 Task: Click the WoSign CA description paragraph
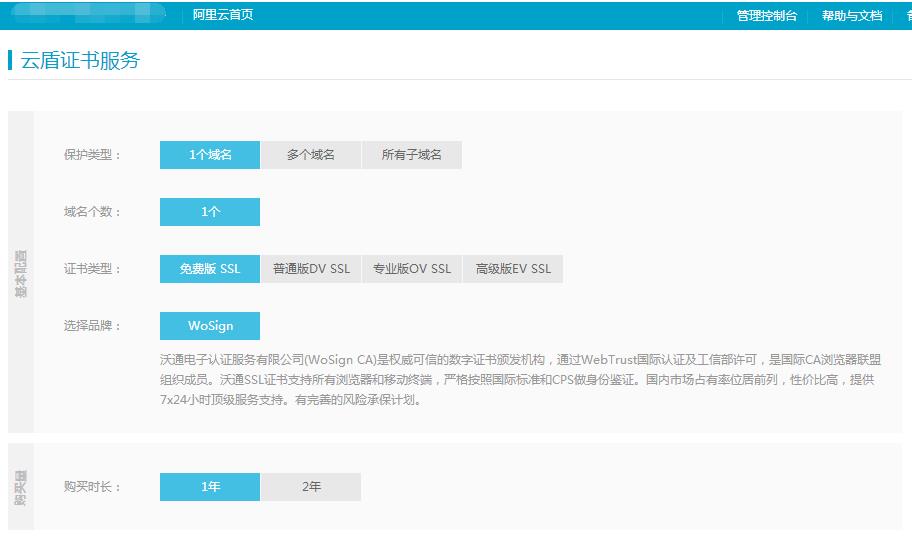(520, 380)
